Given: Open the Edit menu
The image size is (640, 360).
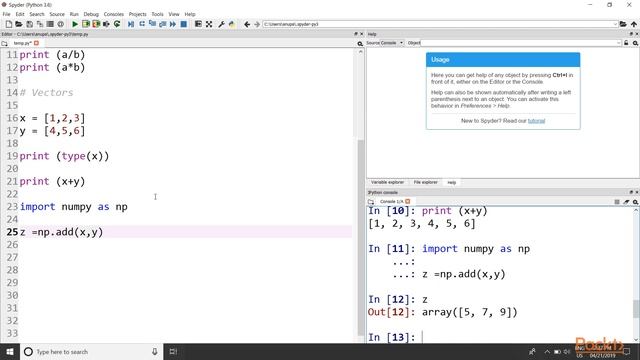Looking at the screenshot, I should 20,14.
